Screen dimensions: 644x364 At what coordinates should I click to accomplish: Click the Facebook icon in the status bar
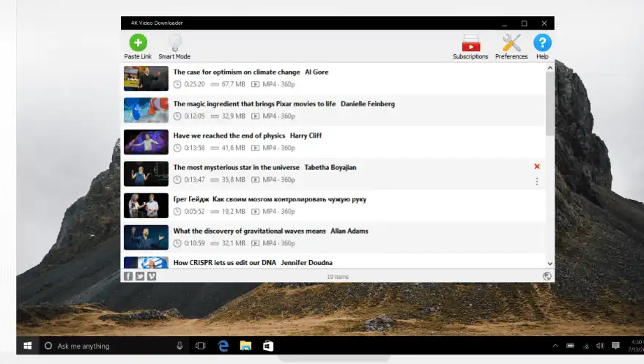pos(128,276)
